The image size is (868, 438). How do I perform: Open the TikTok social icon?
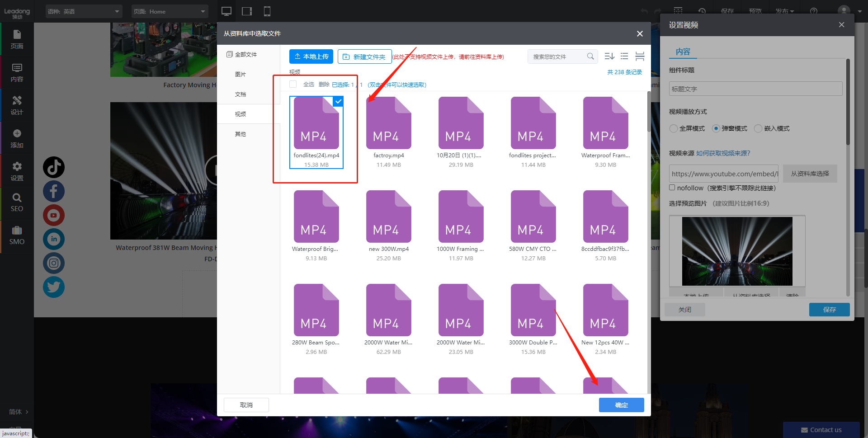(x=54, y=167)
